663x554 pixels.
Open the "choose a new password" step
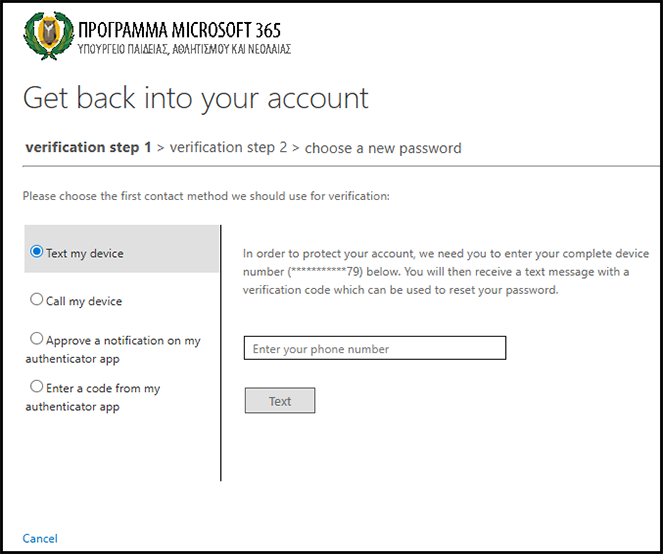pyautogui.click(x=383, y=148)
